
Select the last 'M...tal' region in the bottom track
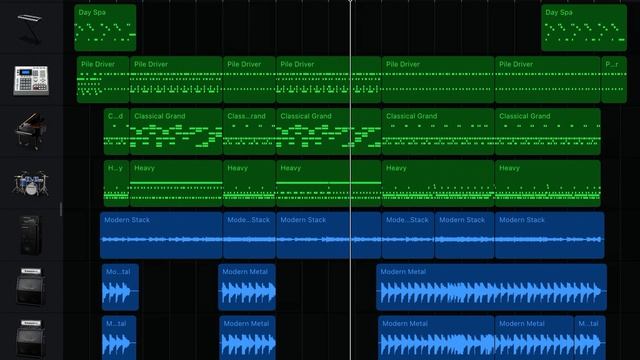tap(590, 338)
